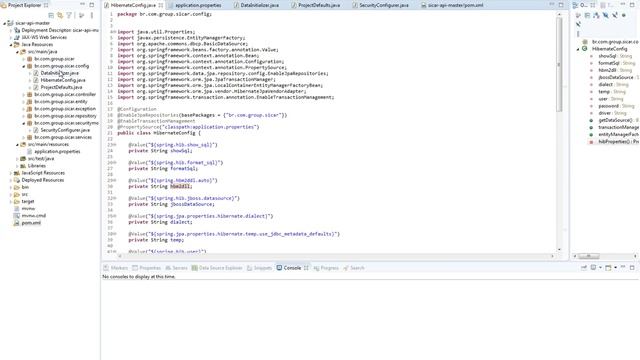Image resolution: width=640 pixels, height=360 pixels.
Task: Expand the Libraries node
Action: 17,166
